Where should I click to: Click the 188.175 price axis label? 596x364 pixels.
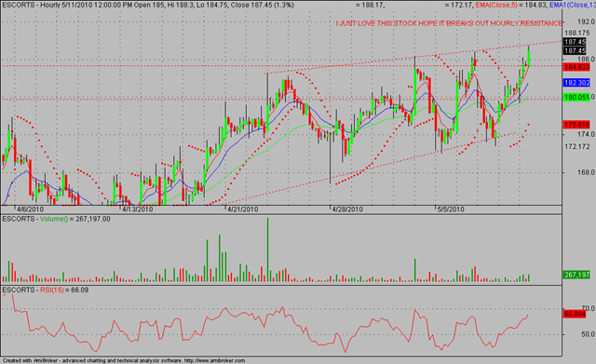pos(577,34)
